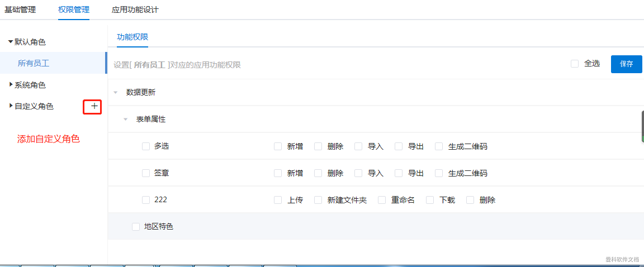Check the 222 row checkbox

pos(146,200)
